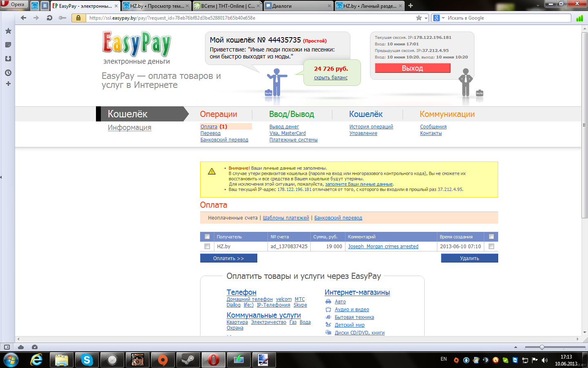
Task: Click the volume speaker icon in system tray
Action: (x=545, y=360)
